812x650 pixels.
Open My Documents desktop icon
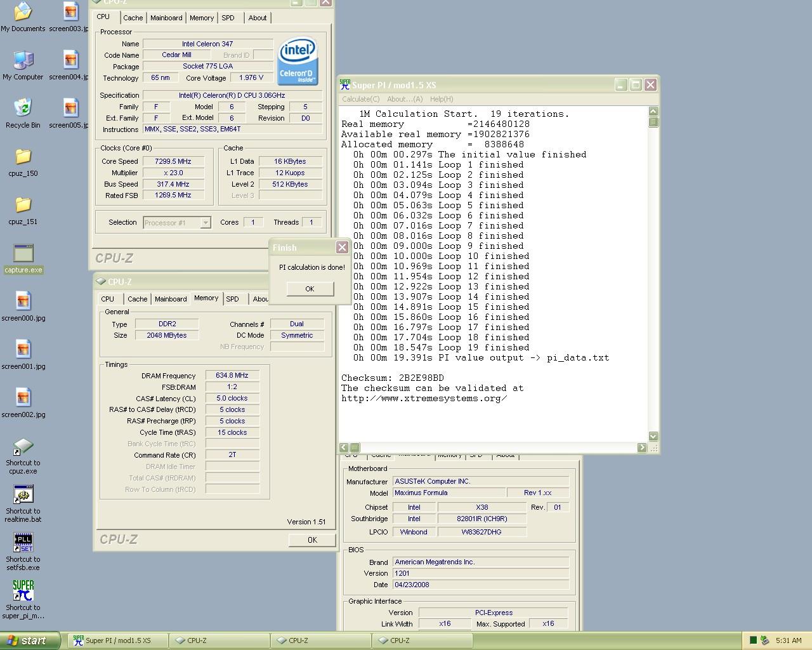click(23, 17)
